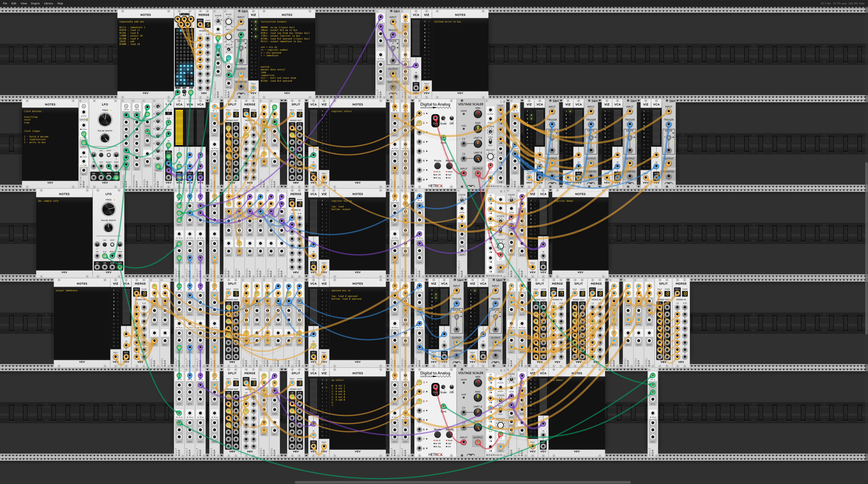Flip the FWD/REV switch on the Bogaudio 1:8 module
The image size is (868, 484).
tap(491, 141)
